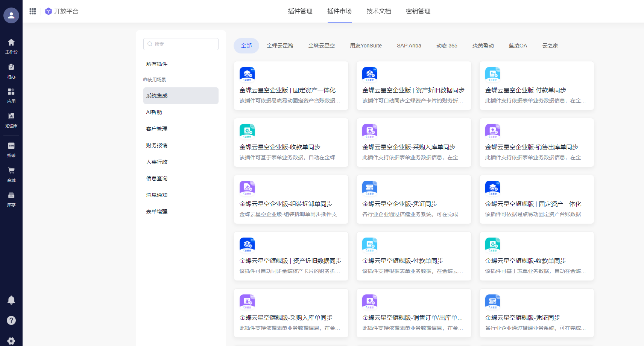Open the help question mark icon
The width and height of the screenshot is (644, 346).
pyautogui.click(x=11, y=320)
